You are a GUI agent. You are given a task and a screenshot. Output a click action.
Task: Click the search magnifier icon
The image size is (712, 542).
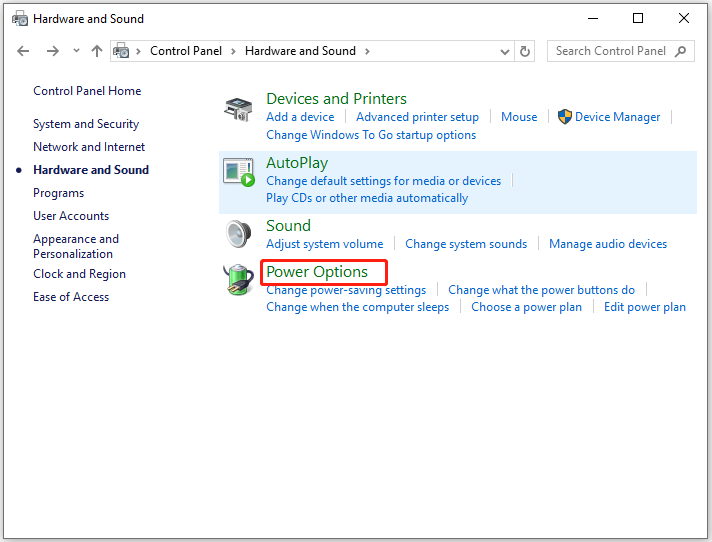click(x=681, y=51)
